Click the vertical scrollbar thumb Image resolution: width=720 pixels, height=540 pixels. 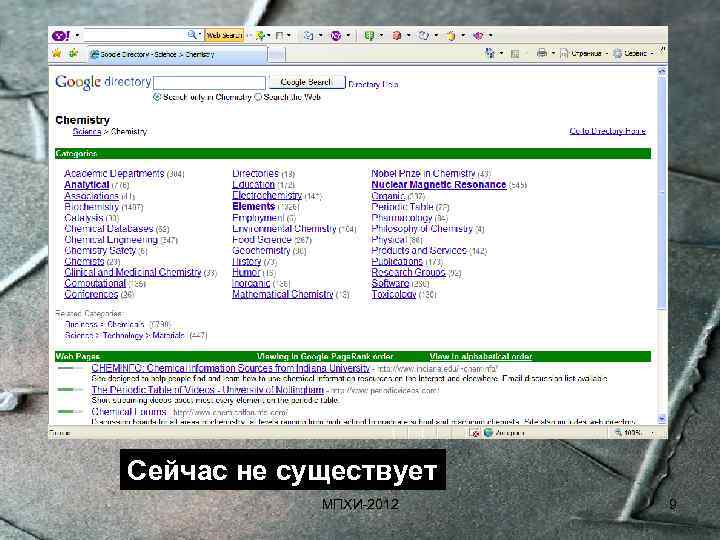[x=662, y=193]
